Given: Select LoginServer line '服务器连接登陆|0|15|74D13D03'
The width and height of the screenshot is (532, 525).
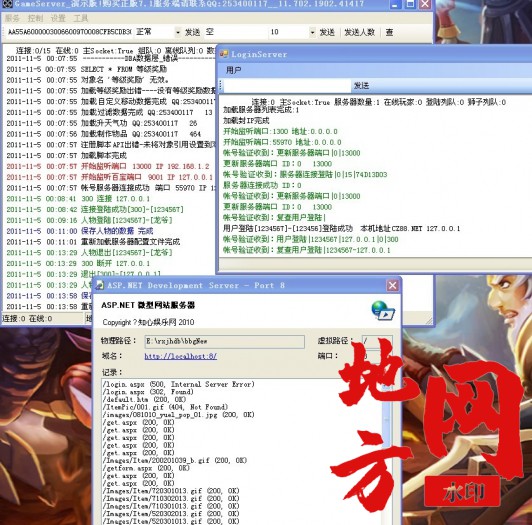Looking at the screenshot, I should click(x=305, y=174).
